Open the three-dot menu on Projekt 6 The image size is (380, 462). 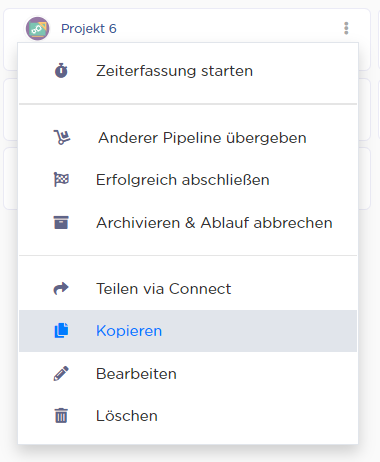tap(346, 28)
